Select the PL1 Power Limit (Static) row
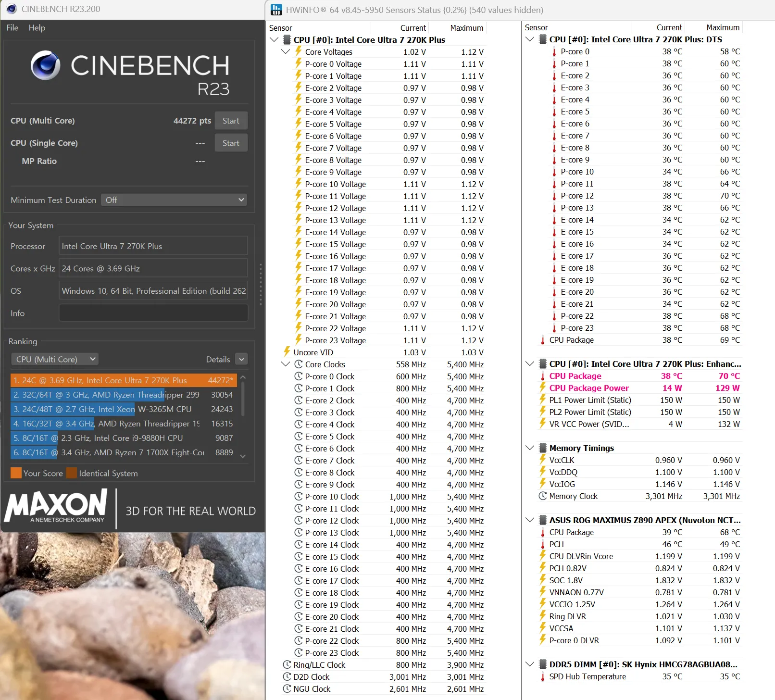 point(639,400)
